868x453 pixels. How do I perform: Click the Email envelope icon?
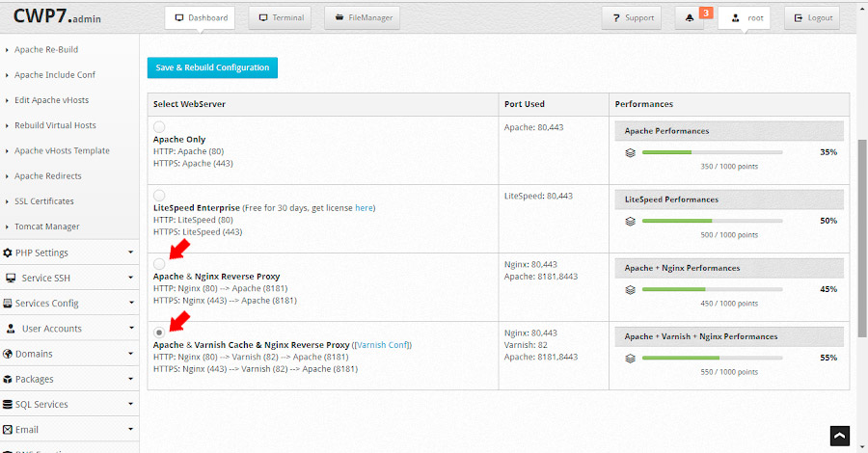pyautogui.click(x=7, y=430)
